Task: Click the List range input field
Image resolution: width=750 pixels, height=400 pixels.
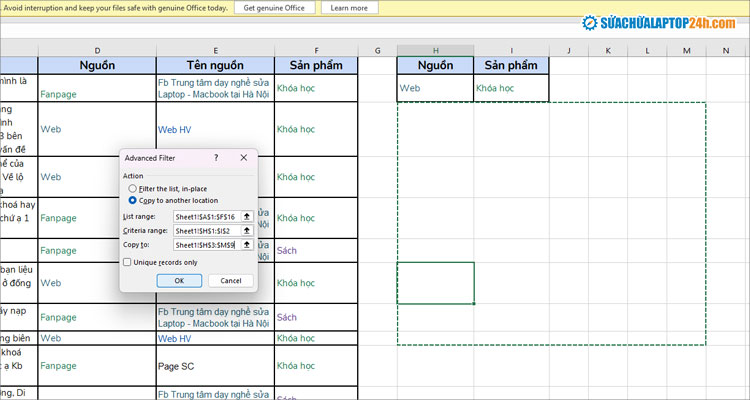Action: [x=205, y=216]
